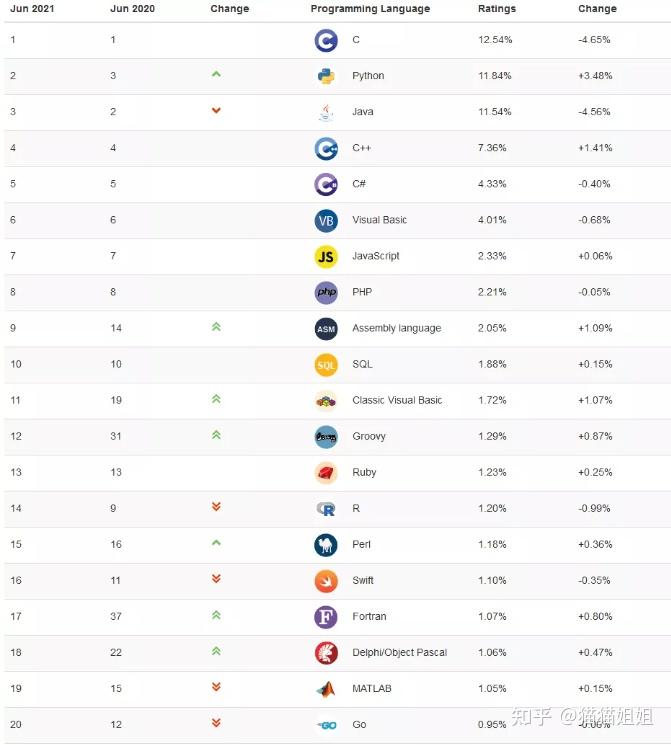Click the Visual Basic VB icon
Image resolution: width=671 pixels, height=745 pixels.
point(326,220)
